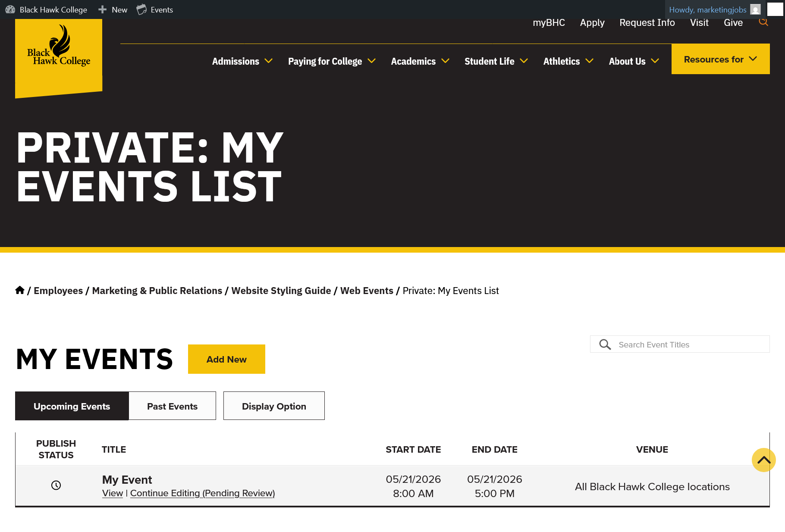This screenshot has width=785, height=532.
Task: Open the About Us menu item
Action: [x=627, y=61]
